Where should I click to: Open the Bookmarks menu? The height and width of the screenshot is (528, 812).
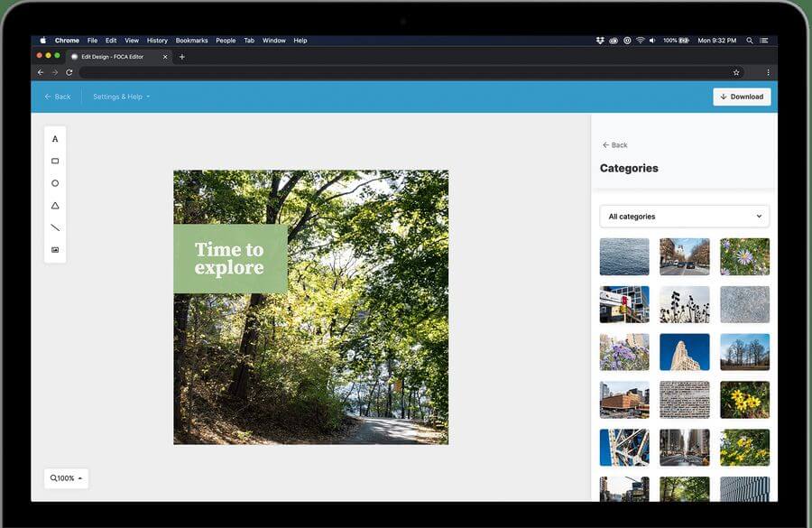coord(191,41)
